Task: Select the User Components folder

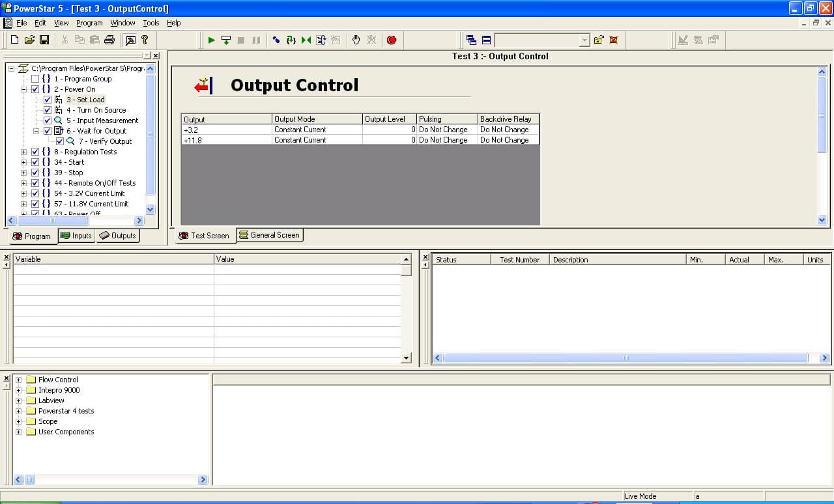Action: click(66, 432)
